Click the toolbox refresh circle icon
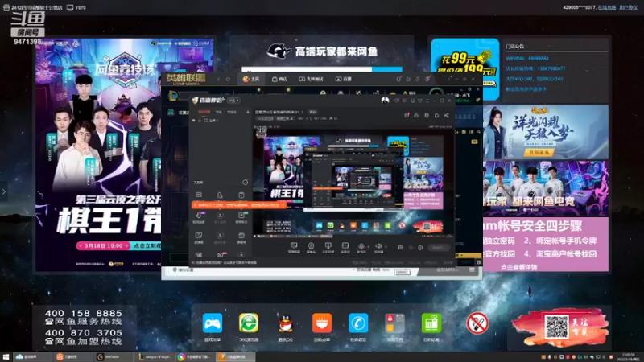Screen dimensions: 644x362 coord(246,182)
